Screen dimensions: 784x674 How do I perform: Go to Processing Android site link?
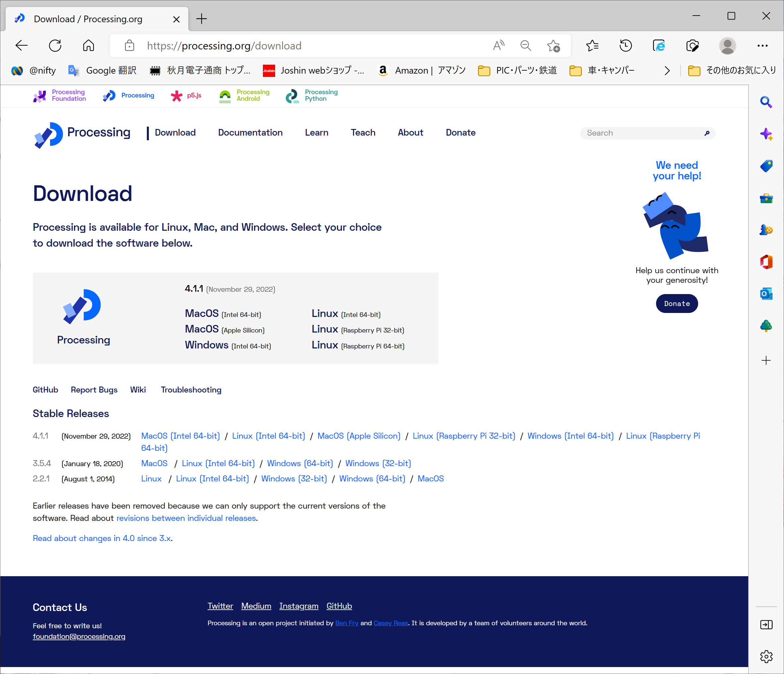click(x=244, y=95)
